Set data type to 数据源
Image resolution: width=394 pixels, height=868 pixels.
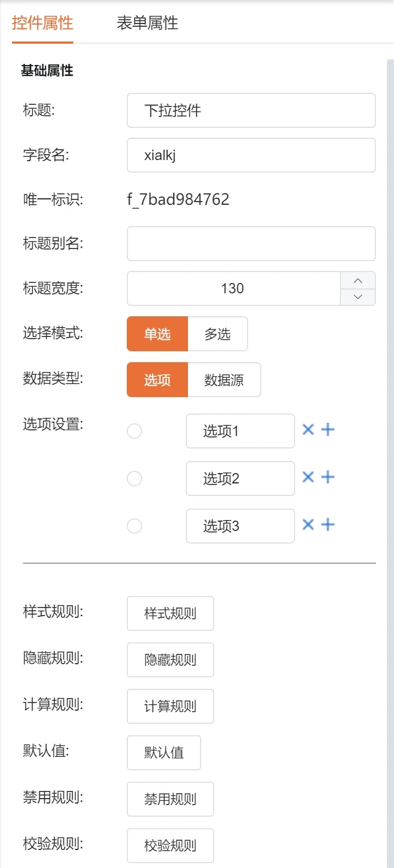click(x=224, y=380)
